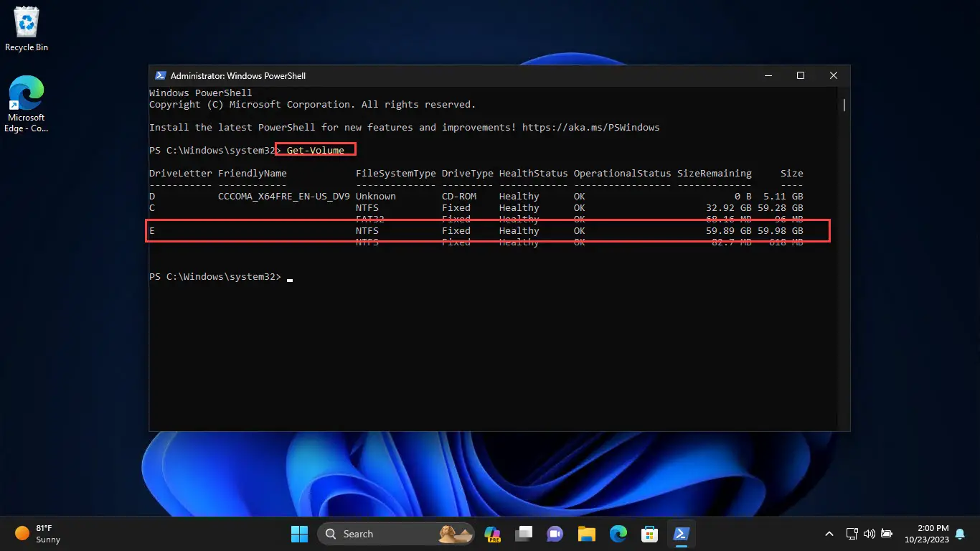Open the Windows Start menu
Image resolution: width=980 pixels, height=551 pixels.
point(299,534)
